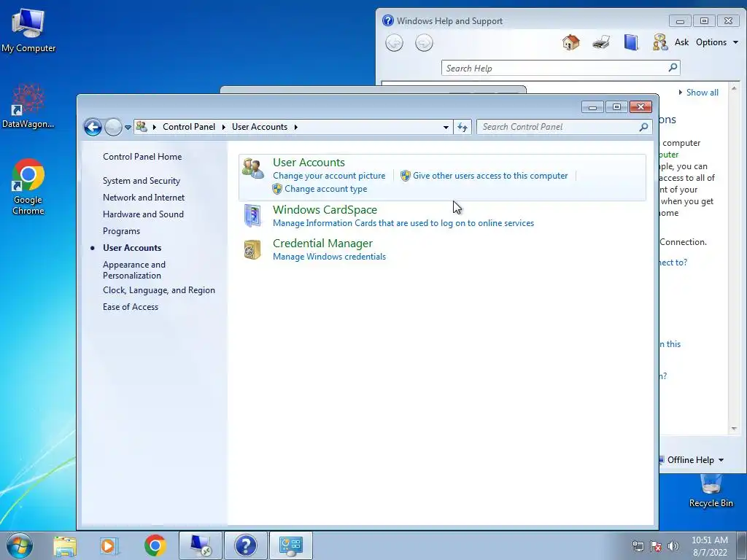The width and height of the screenshot is (747, 560).
Task: Open Windows Media Player from taskbar
Action: click(x=109, y=545)
